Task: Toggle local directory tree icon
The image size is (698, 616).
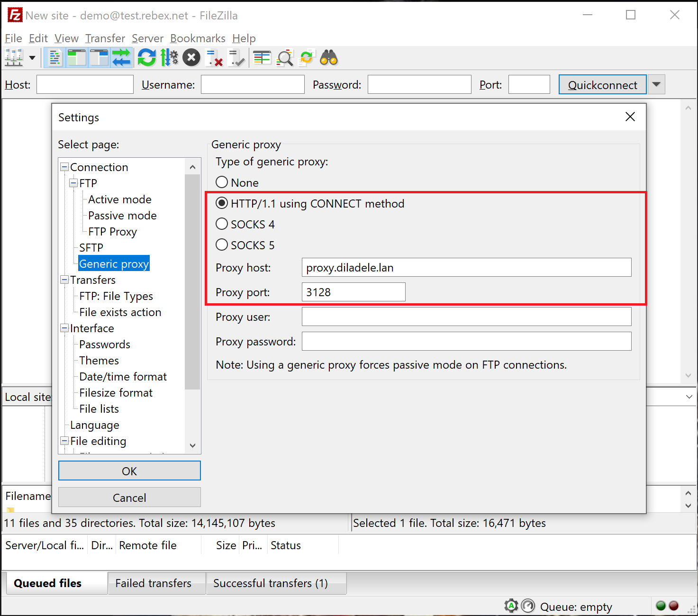Action: tap(77, 58)
